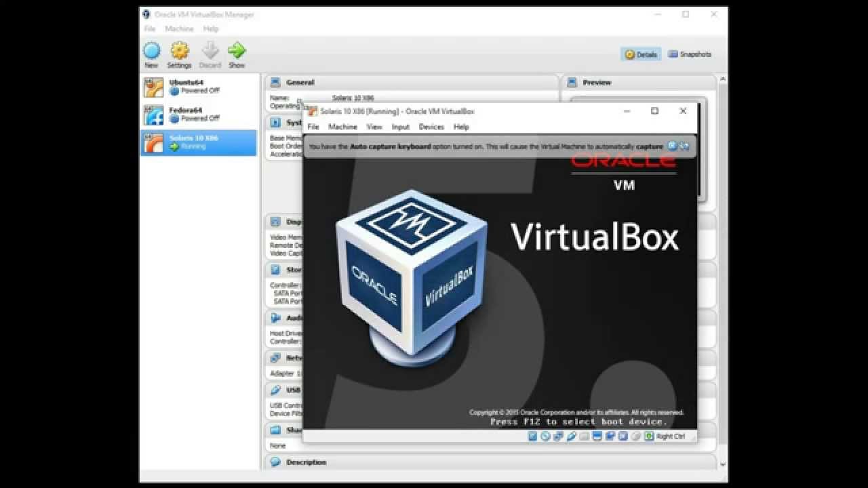This screenshot has width=868, height=488.
Task: Click the scroll down arrow in details pane
Action: pyautogui.click(x=722, y=464)
